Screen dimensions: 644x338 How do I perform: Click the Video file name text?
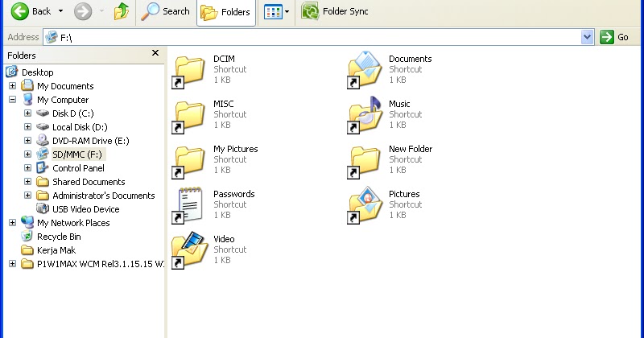coord(224,239)
